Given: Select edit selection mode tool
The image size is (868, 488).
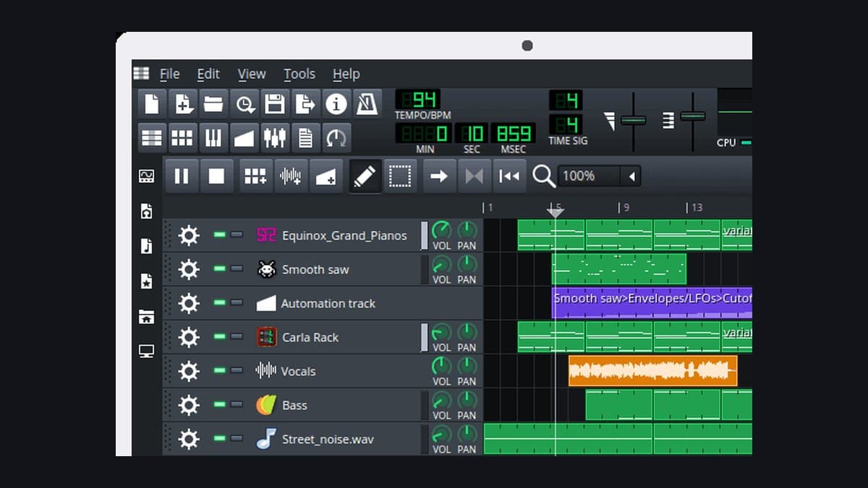Looking at the screenshot, I should coord(400,176).
